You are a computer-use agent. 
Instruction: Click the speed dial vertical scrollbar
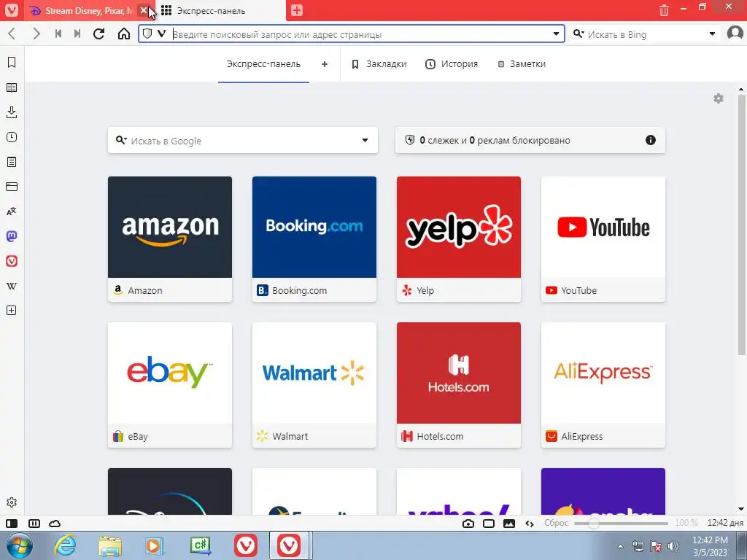[741, 224]
